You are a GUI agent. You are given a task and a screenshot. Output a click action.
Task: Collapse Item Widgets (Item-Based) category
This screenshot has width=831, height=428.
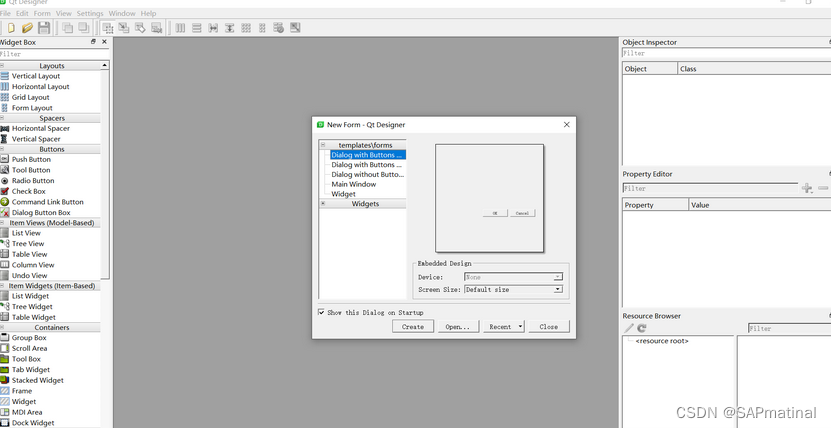pos(2,286)
